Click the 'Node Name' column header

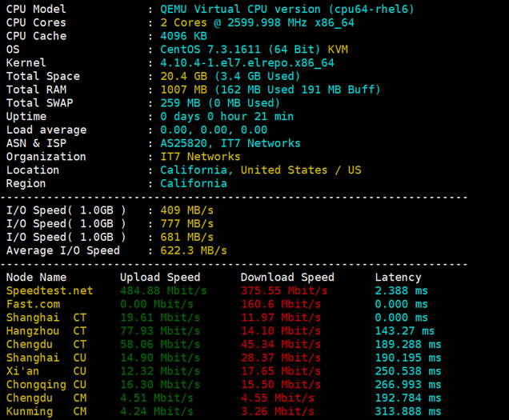click(x=36, y=277)
